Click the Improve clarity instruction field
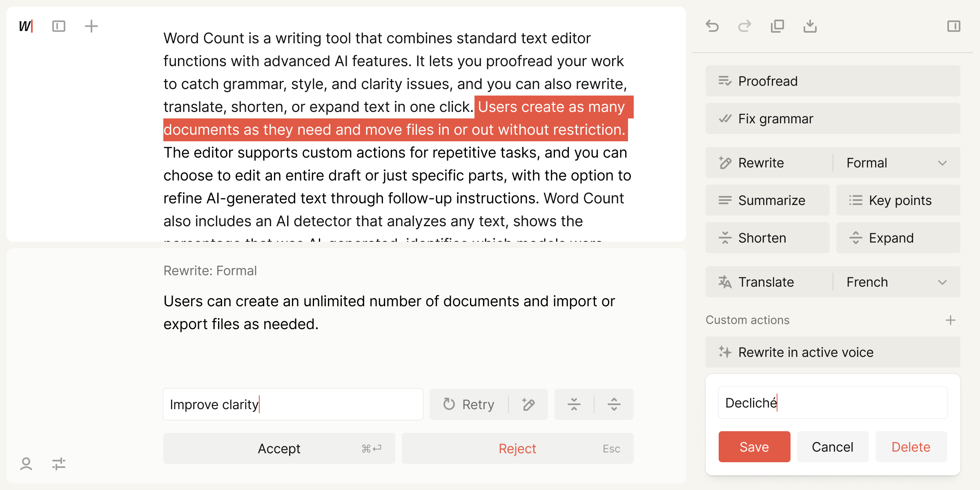 tap(293, 404)
